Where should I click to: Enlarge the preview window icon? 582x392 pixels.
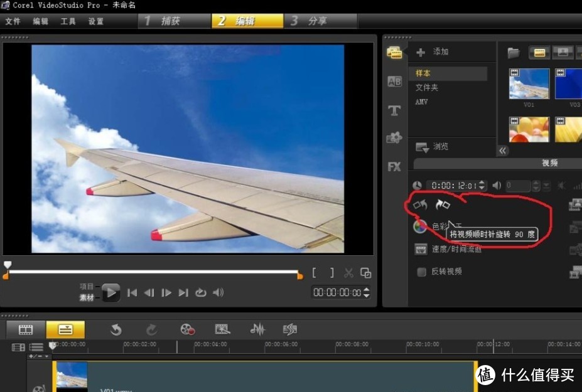[365, 273]
